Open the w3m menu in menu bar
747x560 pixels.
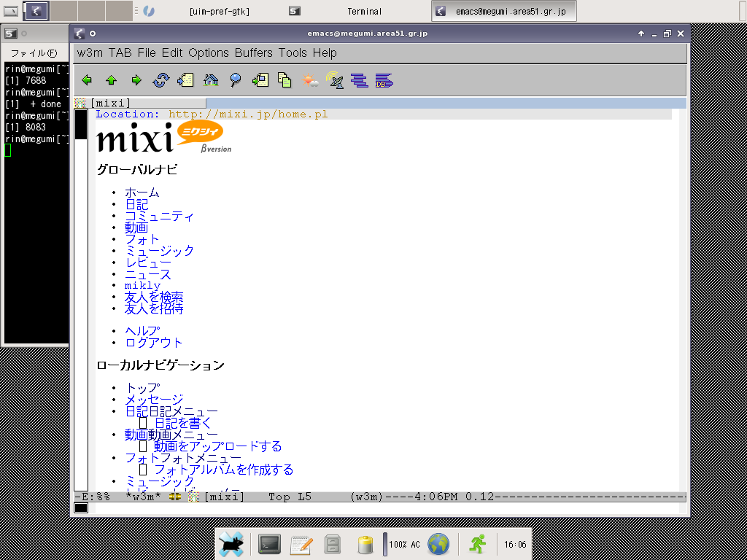pos(90,52)
